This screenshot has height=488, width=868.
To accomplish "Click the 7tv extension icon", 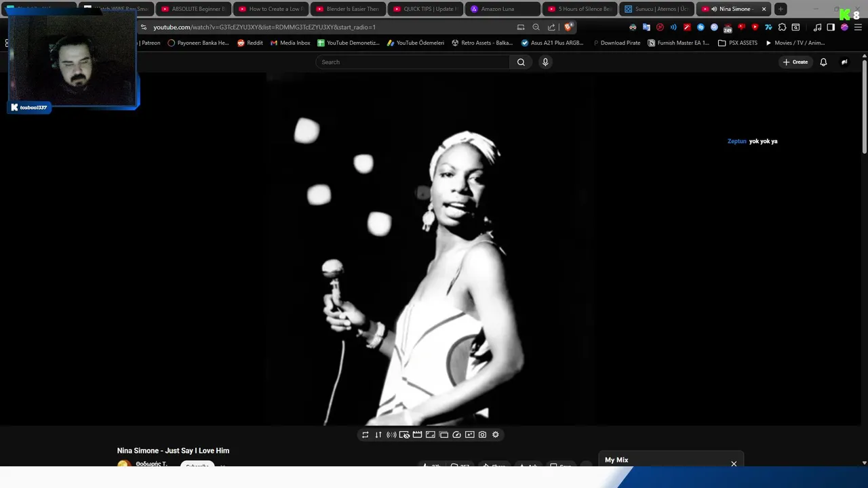I will [768, 27].
